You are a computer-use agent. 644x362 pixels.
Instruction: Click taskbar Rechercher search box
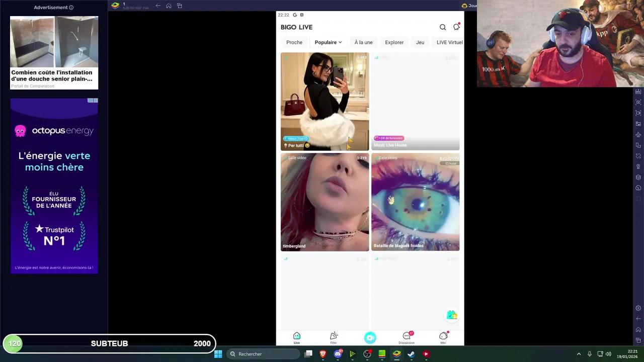pyautogui.click(x=263, y=354)
